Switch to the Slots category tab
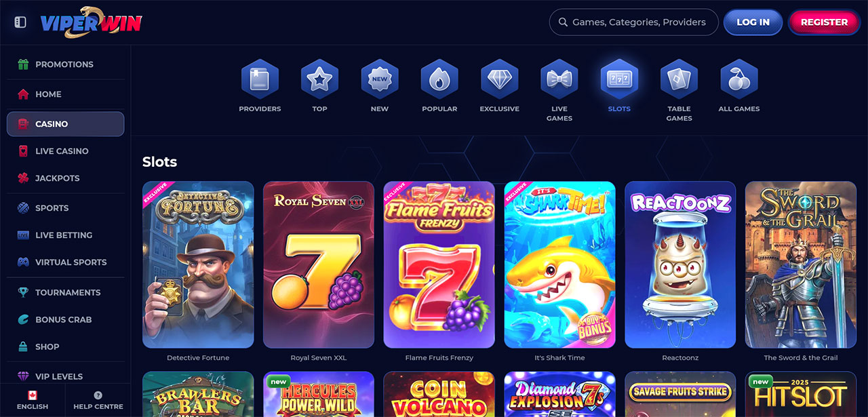 [x=619, y=85]
